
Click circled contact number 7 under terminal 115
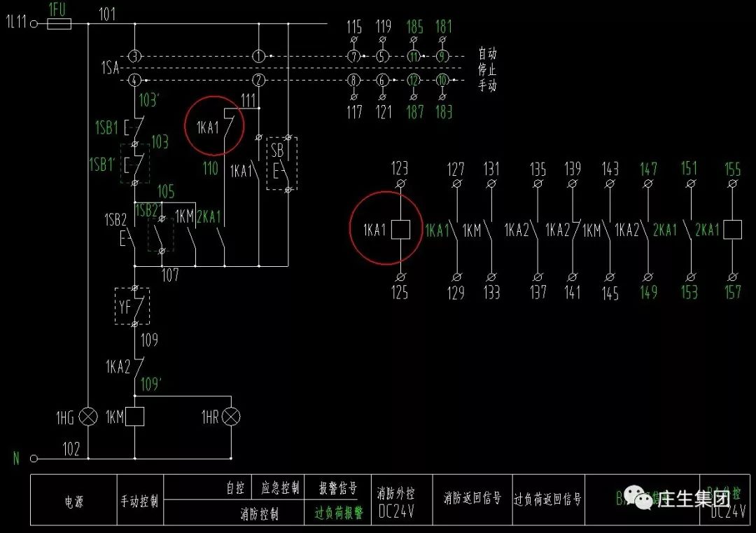coord(354,57)
